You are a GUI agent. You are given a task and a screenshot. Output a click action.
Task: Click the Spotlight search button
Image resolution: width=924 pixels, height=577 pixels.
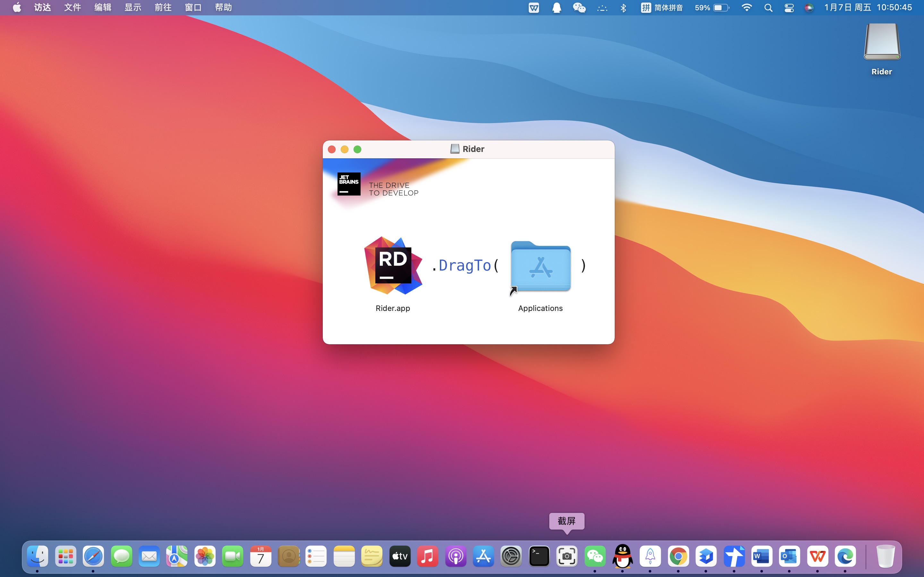[768, 8]
